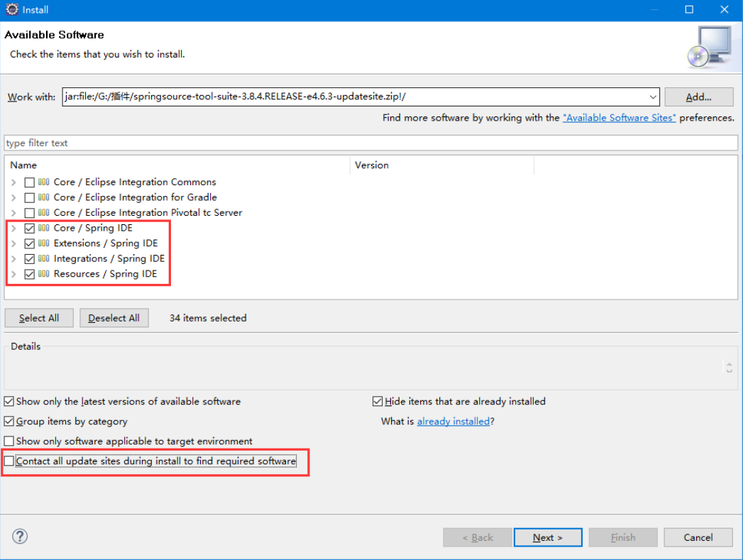Uncheck Integrations / Spring IDE checkbox

(x=29, y=259)
